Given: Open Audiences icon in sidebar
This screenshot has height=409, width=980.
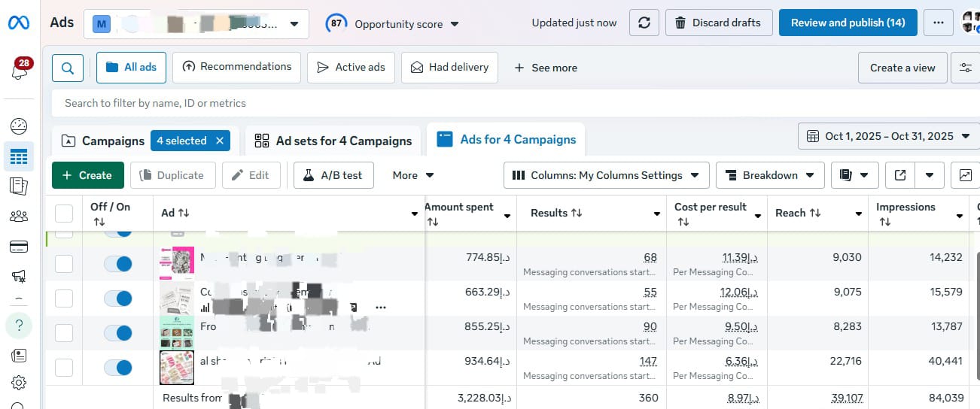Looking at the screenshot, I should [x=19, y=217].
